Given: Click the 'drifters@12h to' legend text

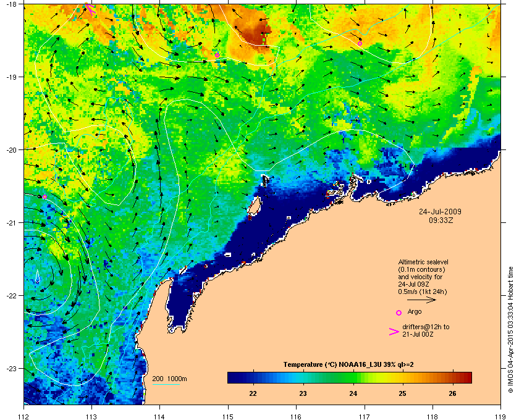Looking at the screenshot, I should (x=426, y=327).
